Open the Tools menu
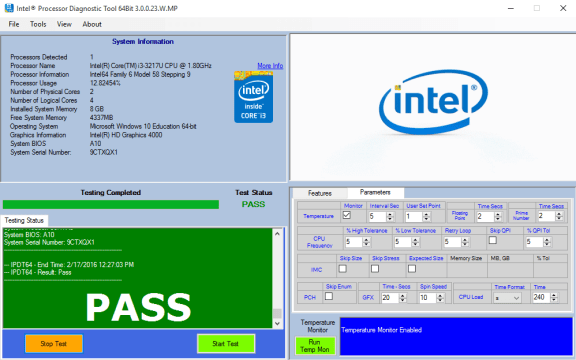This screenshot has height=360, width=576. point(38,24)
